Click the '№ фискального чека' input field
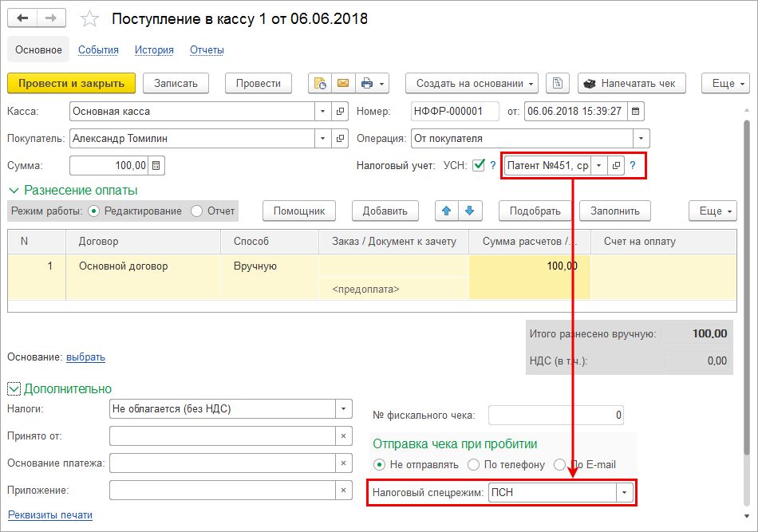The width and height of the screenshot is (758, 532). click(x=556, y=415)
